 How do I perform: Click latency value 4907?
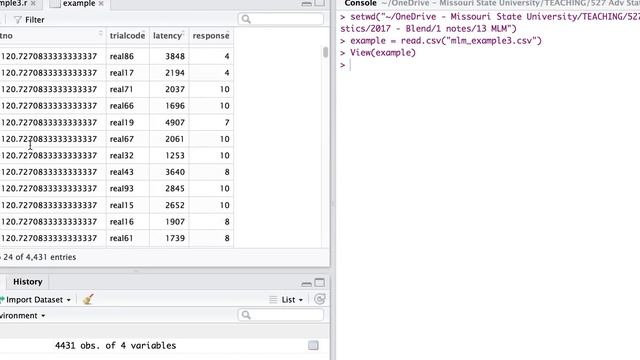coord(175,122)
